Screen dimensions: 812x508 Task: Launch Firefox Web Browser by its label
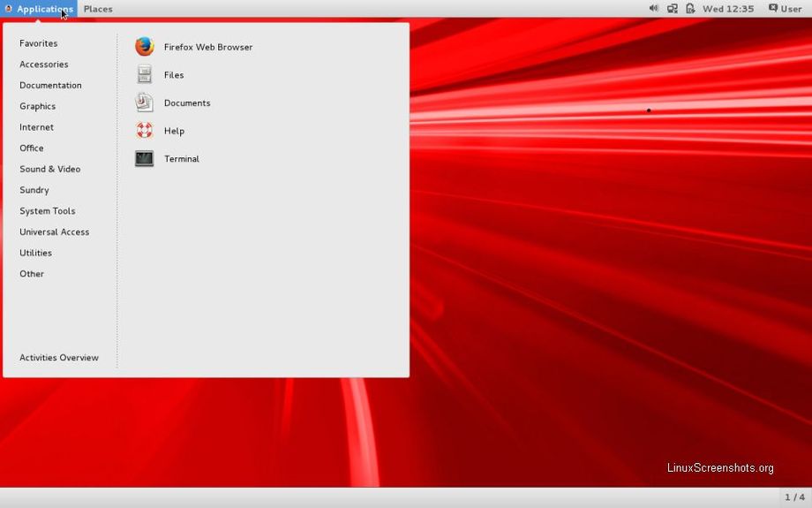(x=208, y=47)
